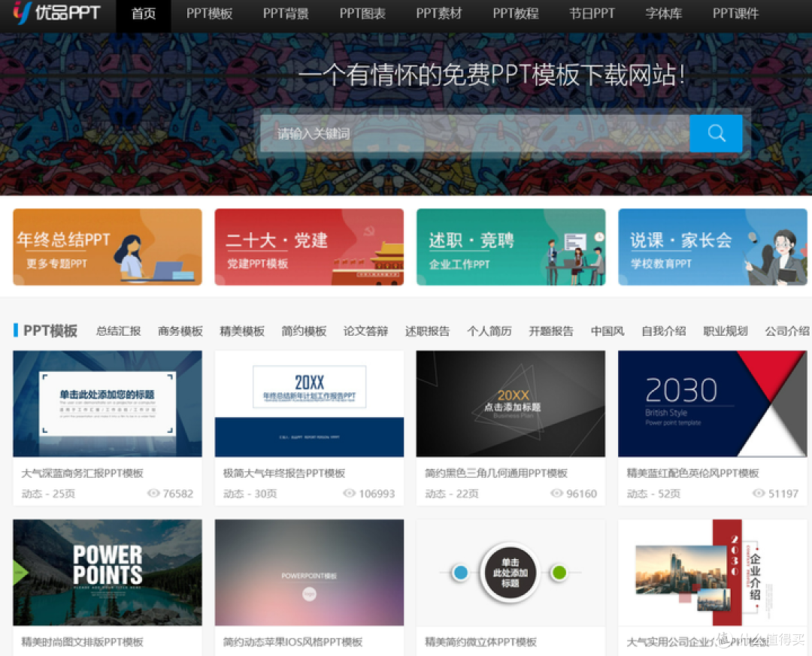Open PPT课件 in the navigation bar

click(736, 14)
